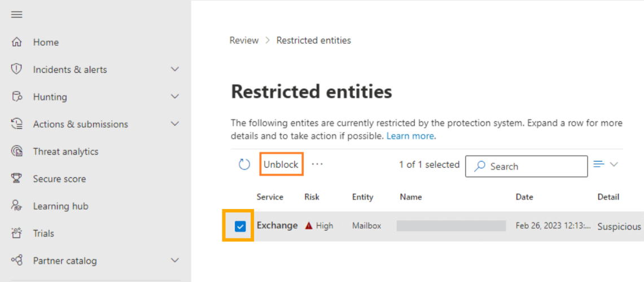Click the Secure score trophy icon
Viewport: 644px width, 282px height.
click(x=16, y=179)
